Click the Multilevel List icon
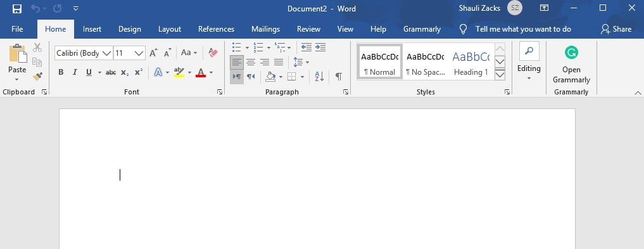 [280, 48]
